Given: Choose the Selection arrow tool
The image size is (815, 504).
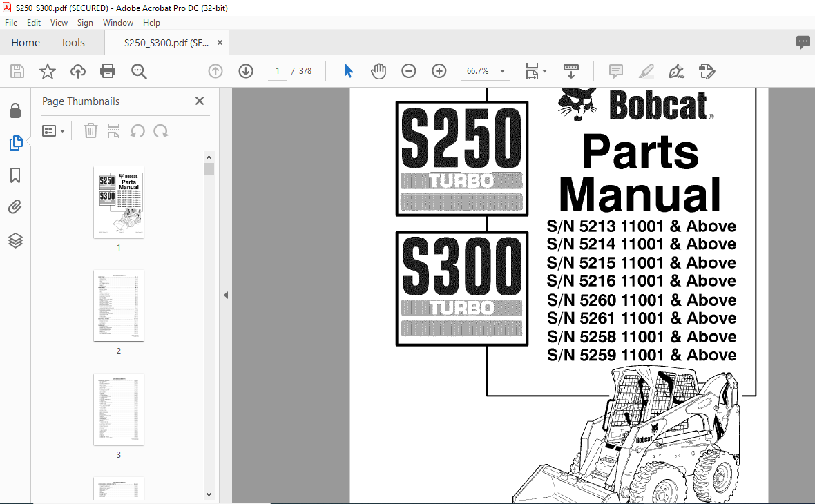Looking at the screenshot, I should pos(348,70).
